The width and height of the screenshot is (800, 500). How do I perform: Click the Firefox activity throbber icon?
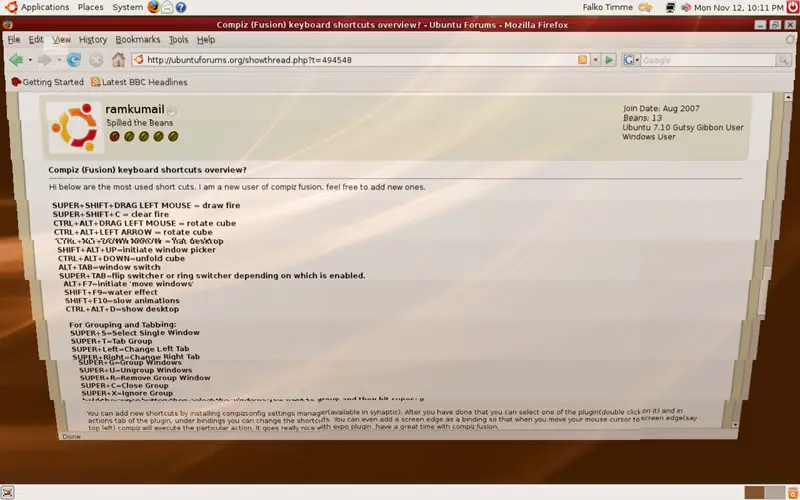(790, 39)
